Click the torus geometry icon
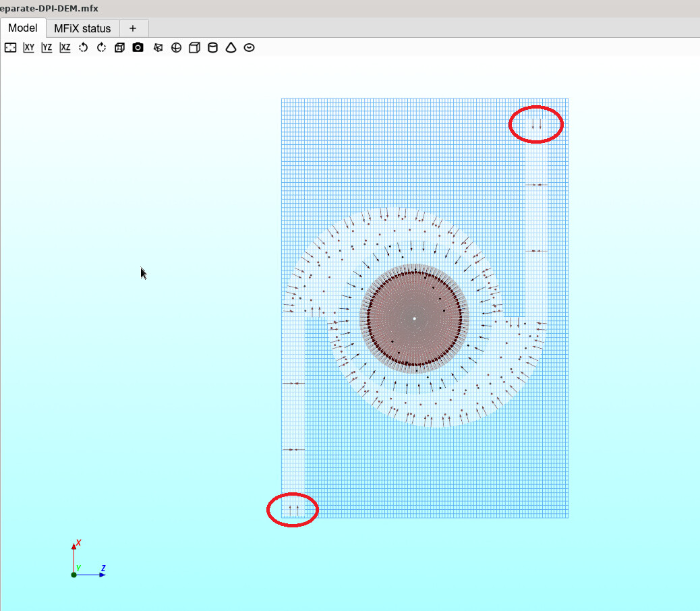The height and width of the screenshot is (611, 700). pyautogui.click(x=249, y=48)
